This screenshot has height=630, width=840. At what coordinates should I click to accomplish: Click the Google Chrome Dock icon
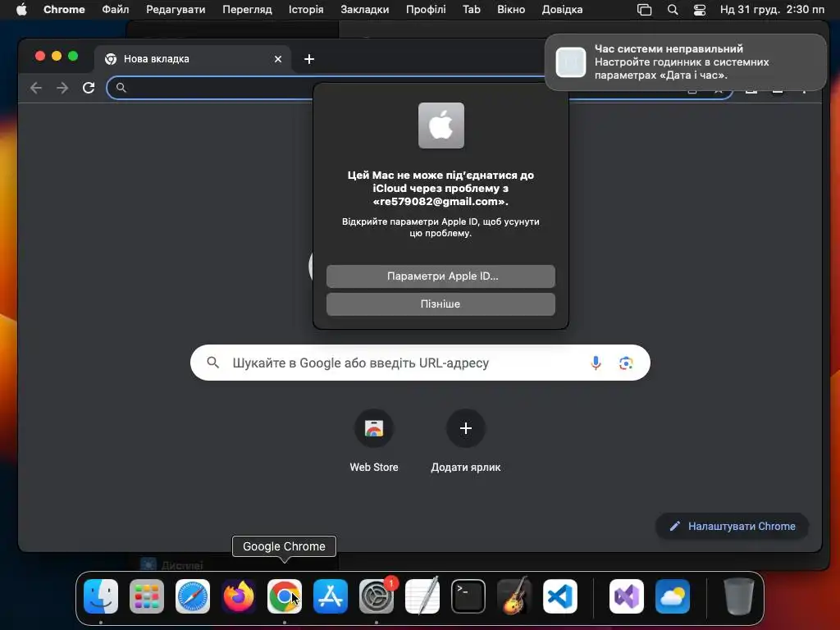285,596
